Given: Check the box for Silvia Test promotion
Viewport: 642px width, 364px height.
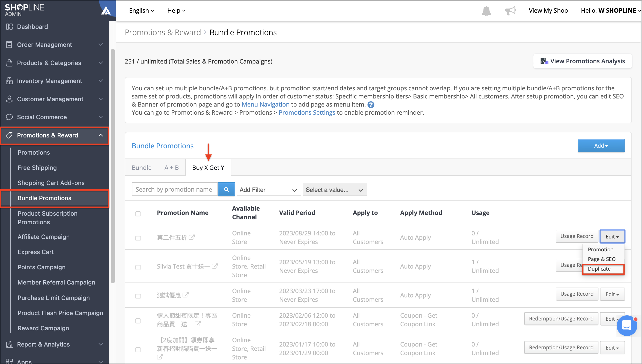Looking at the screenshot, I should [138, 267].
